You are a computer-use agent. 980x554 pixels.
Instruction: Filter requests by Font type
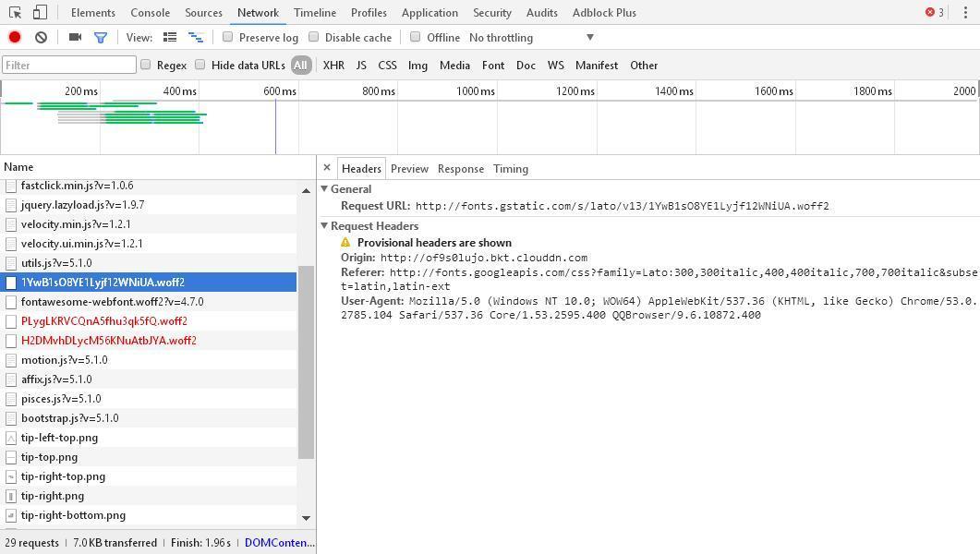[x=493, y=65]
